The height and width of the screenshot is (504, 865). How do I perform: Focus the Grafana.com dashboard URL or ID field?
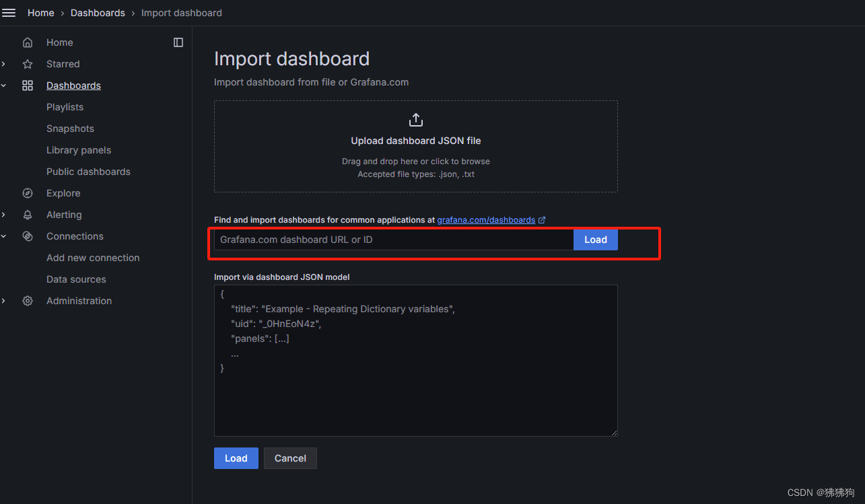[x=394, y=240]
